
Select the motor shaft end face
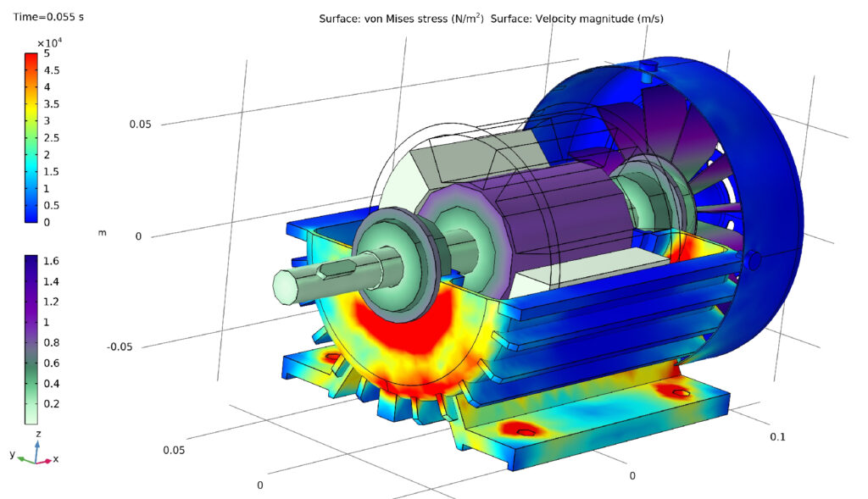pyautogui.click(x=286, y=288)
